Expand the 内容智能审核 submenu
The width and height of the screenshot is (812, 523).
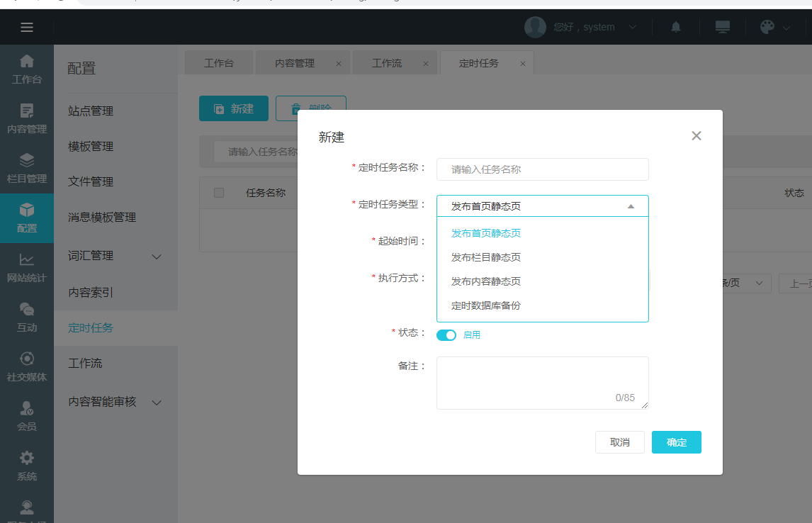[x=157, y=403]
